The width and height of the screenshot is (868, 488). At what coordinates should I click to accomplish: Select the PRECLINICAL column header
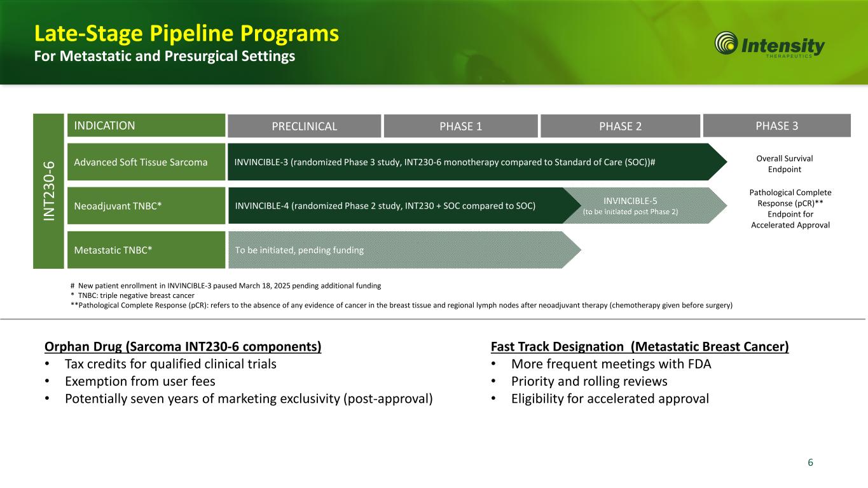tap(304, 126)
